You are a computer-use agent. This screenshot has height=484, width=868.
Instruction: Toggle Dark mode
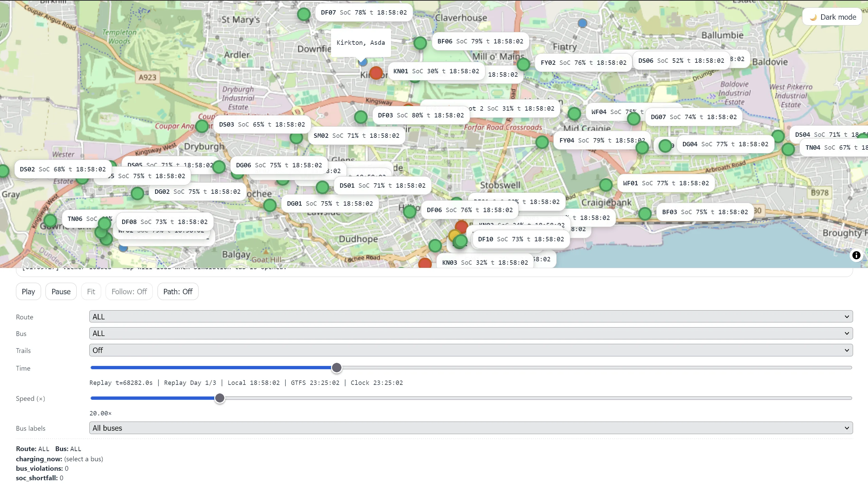[832, 17]
